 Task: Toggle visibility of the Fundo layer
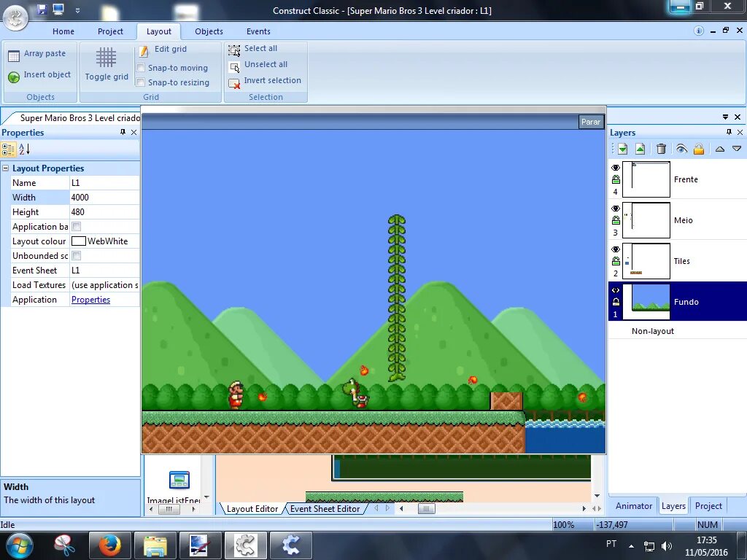pos(616,290)
